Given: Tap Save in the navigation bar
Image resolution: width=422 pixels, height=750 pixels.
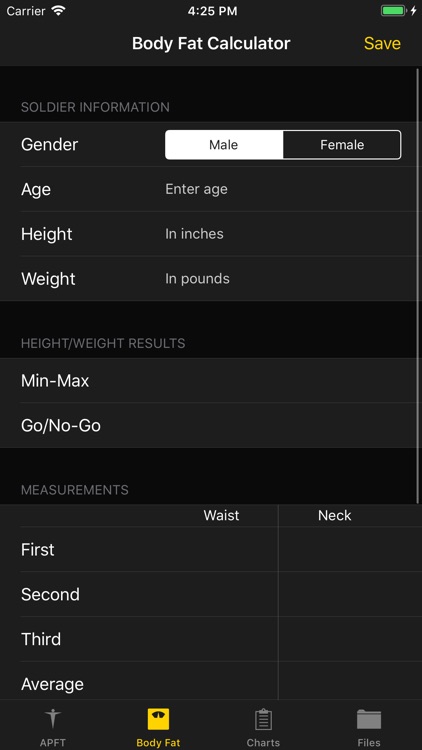Looking at the screenshot, I should (x=382, y=44).
